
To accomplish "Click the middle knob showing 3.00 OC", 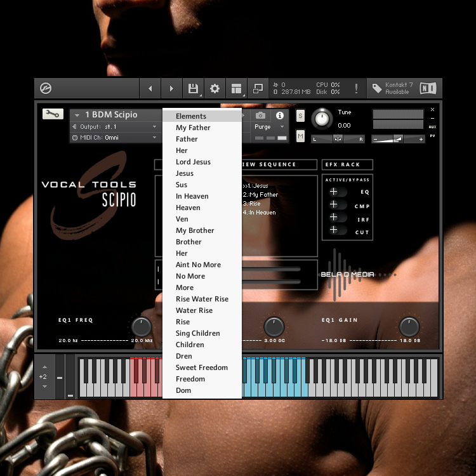I will point(274,327).
